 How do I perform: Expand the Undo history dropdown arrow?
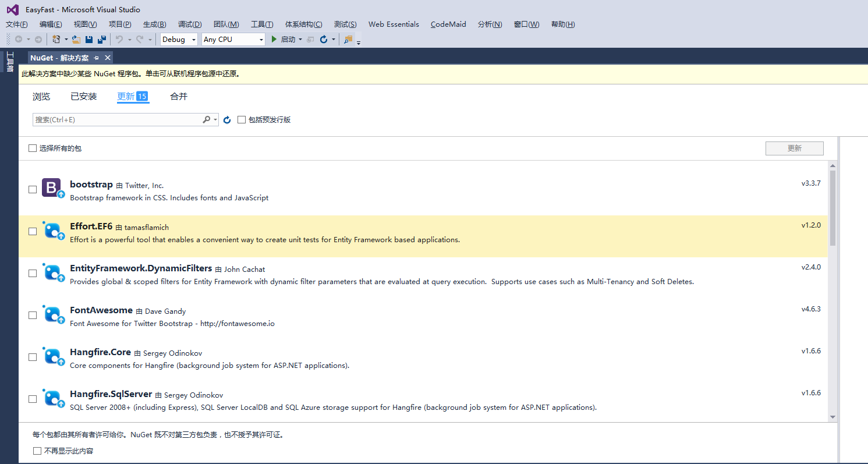[x=129, y=40]
